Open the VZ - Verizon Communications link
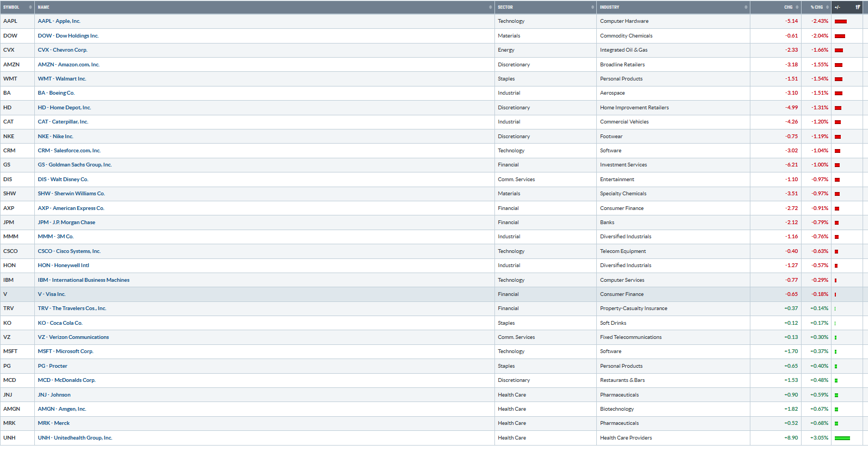 (x=73, y=337)
